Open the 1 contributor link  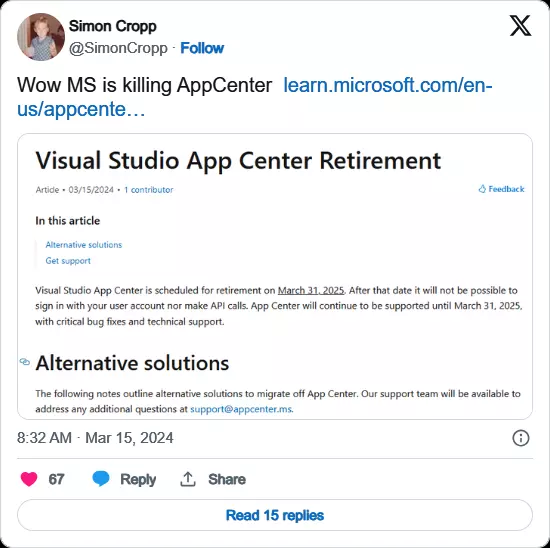tap(149, 190)
